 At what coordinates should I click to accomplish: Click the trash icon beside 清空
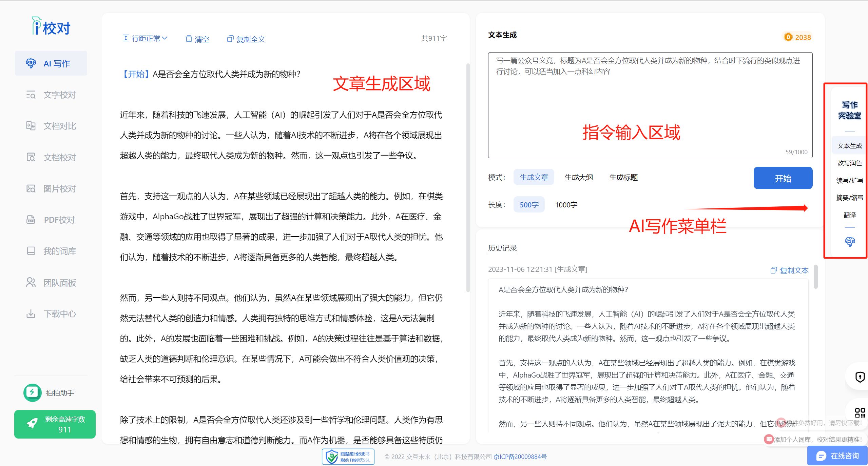(x=189, y=39)
